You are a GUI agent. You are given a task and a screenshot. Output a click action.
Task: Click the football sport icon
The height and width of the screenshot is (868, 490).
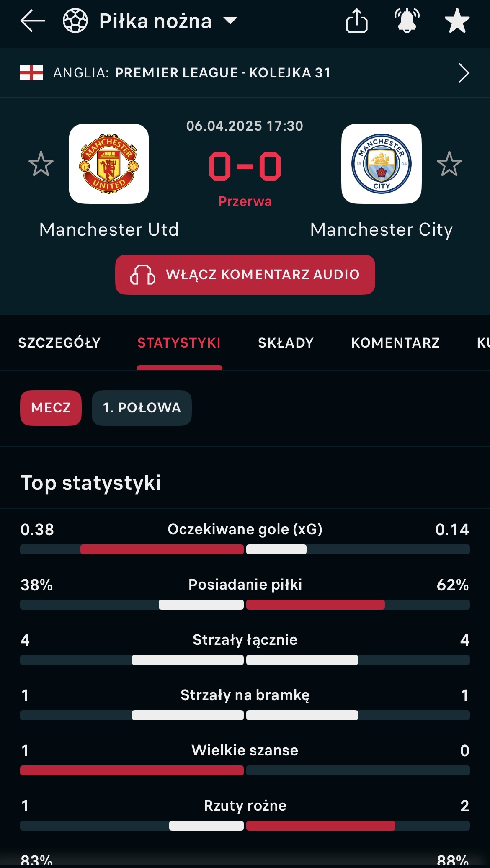tap(75, 21)
